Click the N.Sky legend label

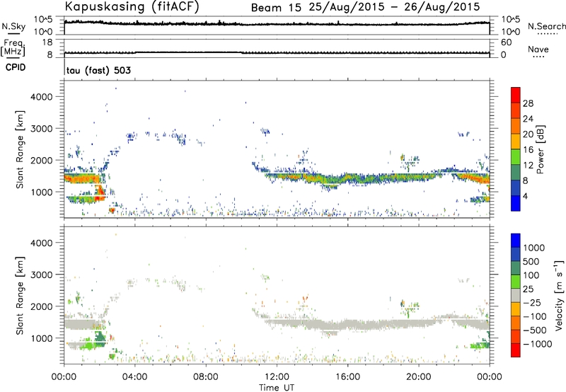coord(13,26)
